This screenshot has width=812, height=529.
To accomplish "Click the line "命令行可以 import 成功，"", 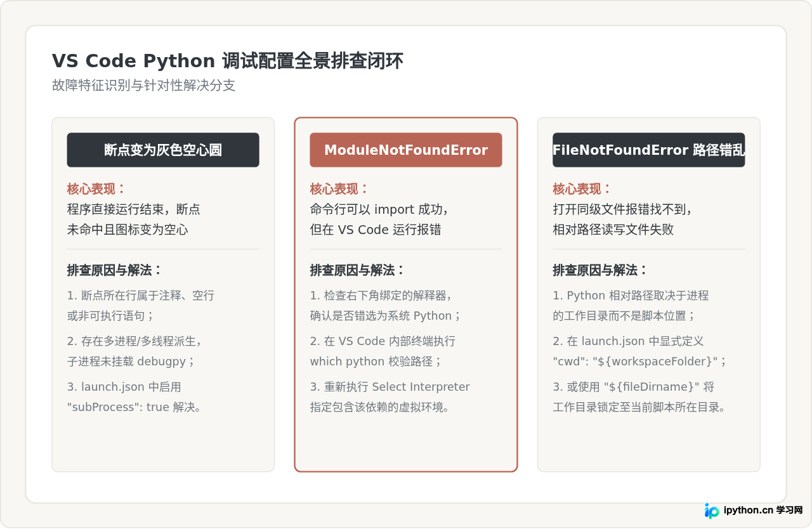I will pyautogui.click(x=380, y=209).
